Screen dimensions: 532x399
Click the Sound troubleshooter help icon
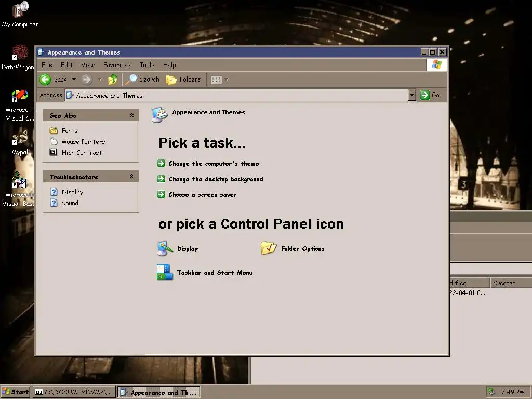(54, 203)
